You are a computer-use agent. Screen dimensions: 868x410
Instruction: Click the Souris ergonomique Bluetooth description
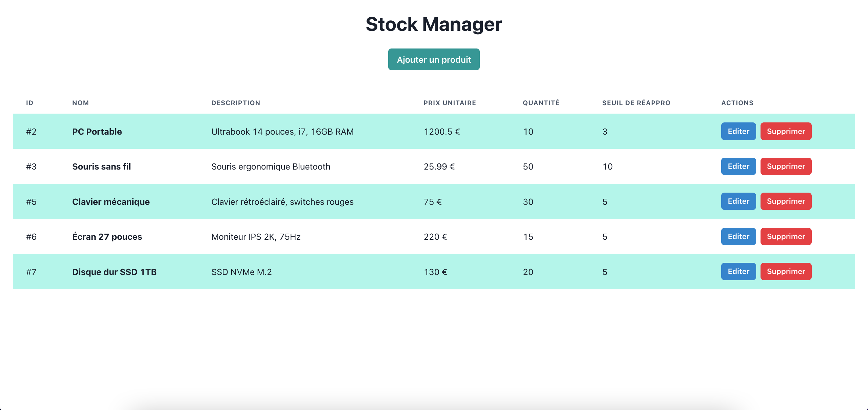[x=271, y=167]
